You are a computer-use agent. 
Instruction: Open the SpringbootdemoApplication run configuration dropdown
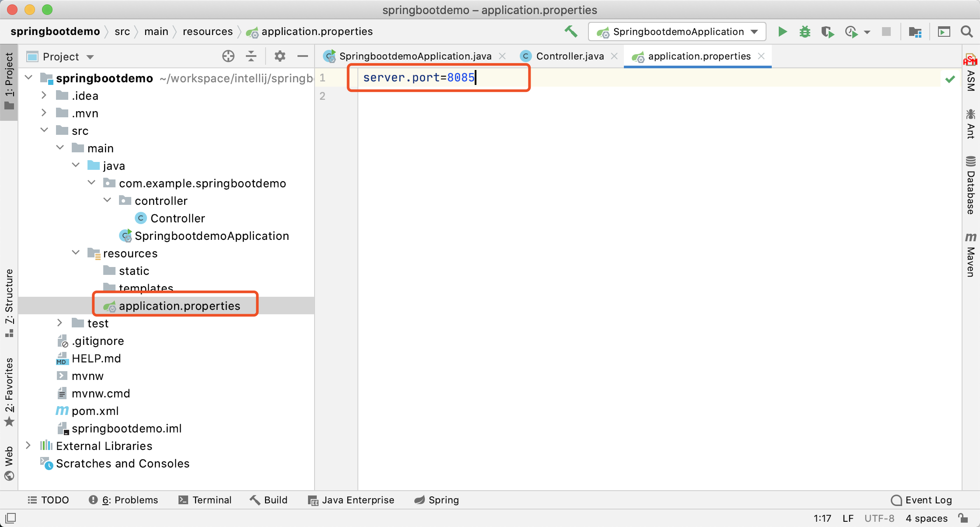pos(677,32)
